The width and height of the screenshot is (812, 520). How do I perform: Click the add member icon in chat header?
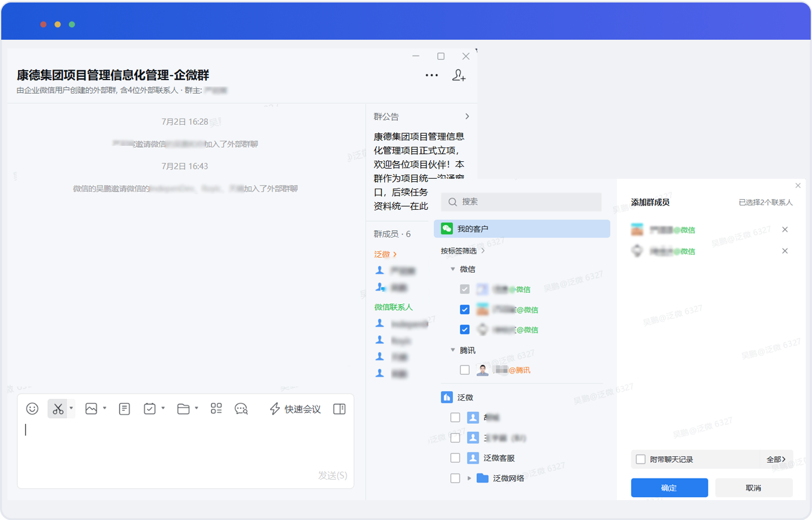click(x=459, y=76)
